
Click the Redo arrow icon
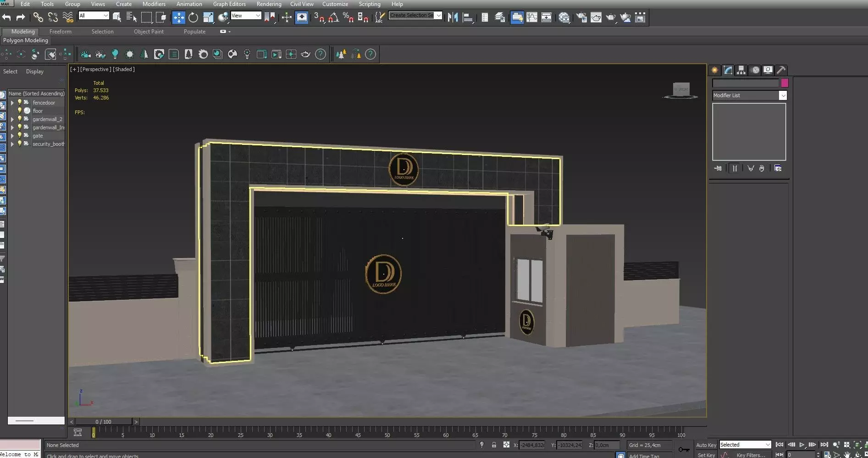tap(21, 17)
